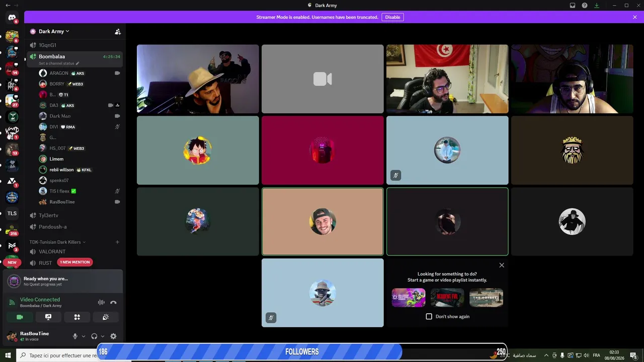
Task: Start the Resident Evil activity thumbnail
Action: [x=447, y=298]
